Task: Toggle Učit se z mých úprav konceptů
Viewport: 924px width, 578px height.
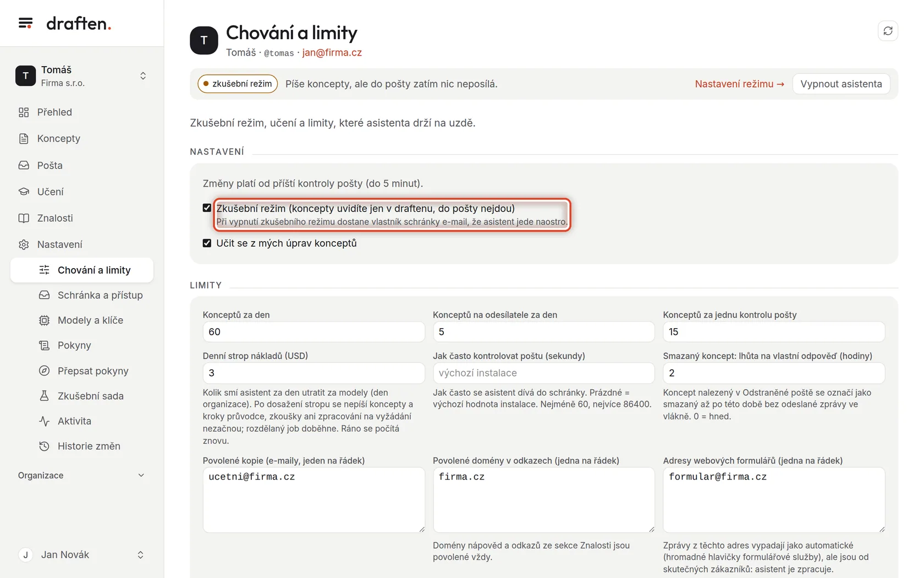Action: pyautogui.click(x=207, y=243)
